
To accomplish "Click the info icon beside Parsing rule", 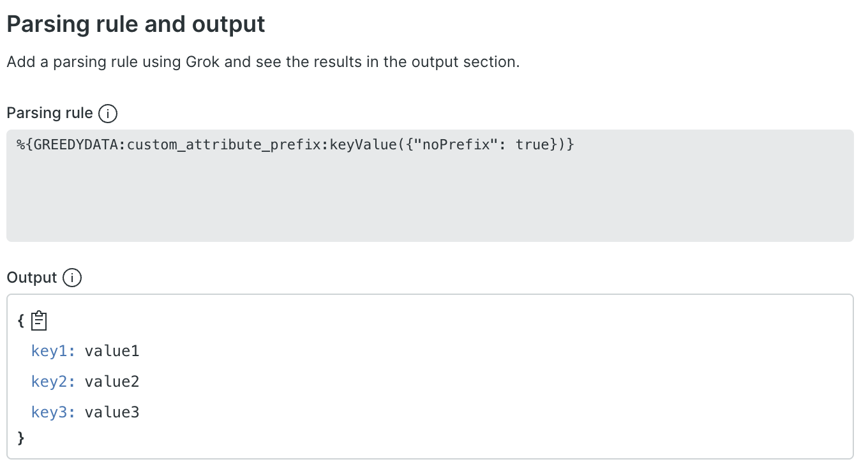I will (x=107, y=114).
